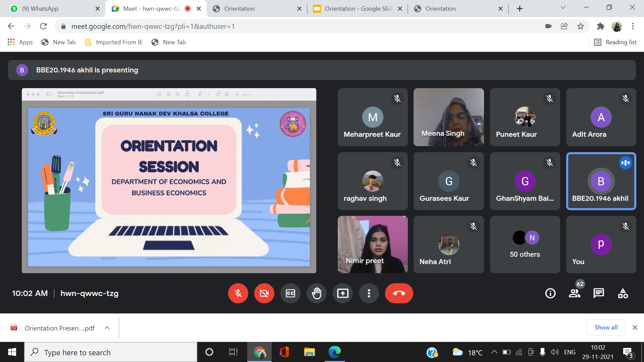Click Show all downloads button
644x362 pixels.
tap(606, 327)
